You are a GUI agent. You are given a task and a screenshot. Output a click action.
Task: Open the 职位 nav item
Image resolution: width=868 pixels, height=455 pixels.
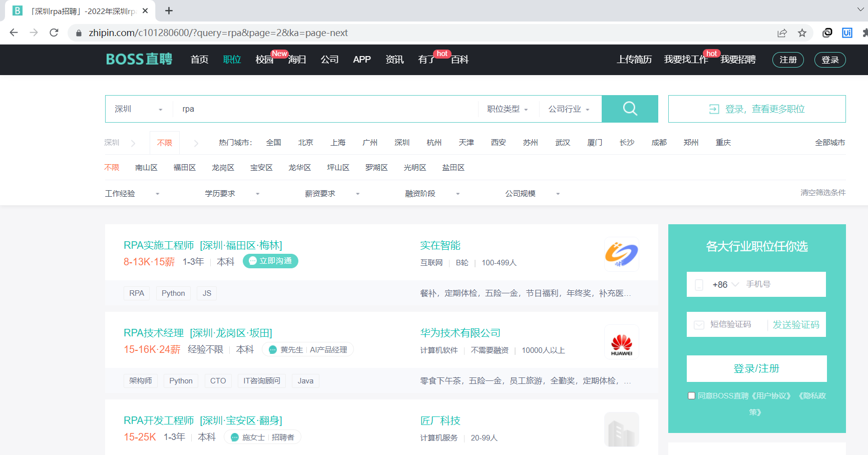[x=232, y=60]
